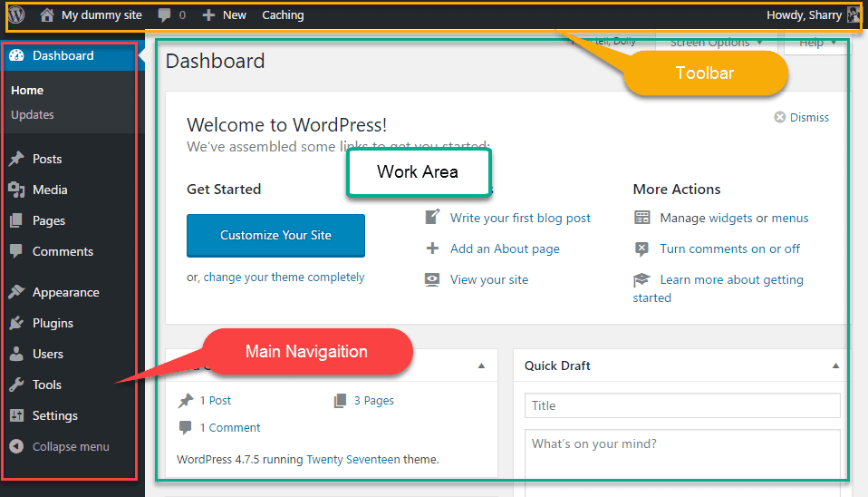Open the Comments menu item
Screen dimensions: 868x497
(x=63, y=251)
